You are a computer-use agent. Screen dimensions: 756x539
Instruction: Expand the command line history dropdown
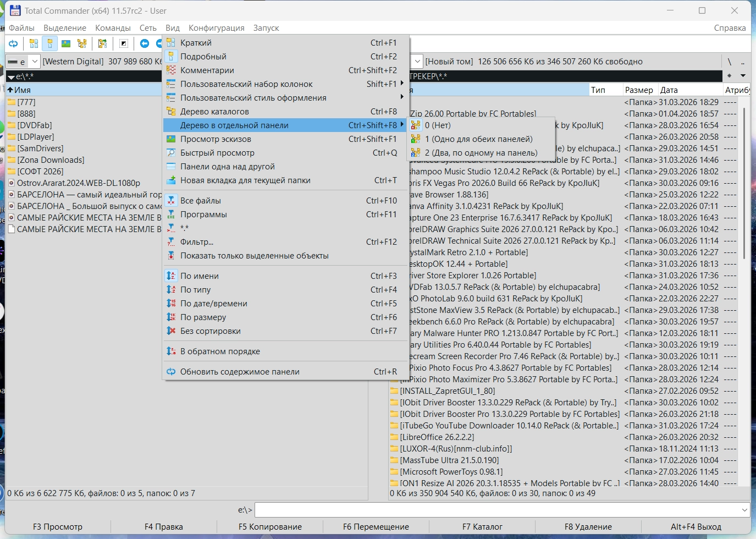745,510
